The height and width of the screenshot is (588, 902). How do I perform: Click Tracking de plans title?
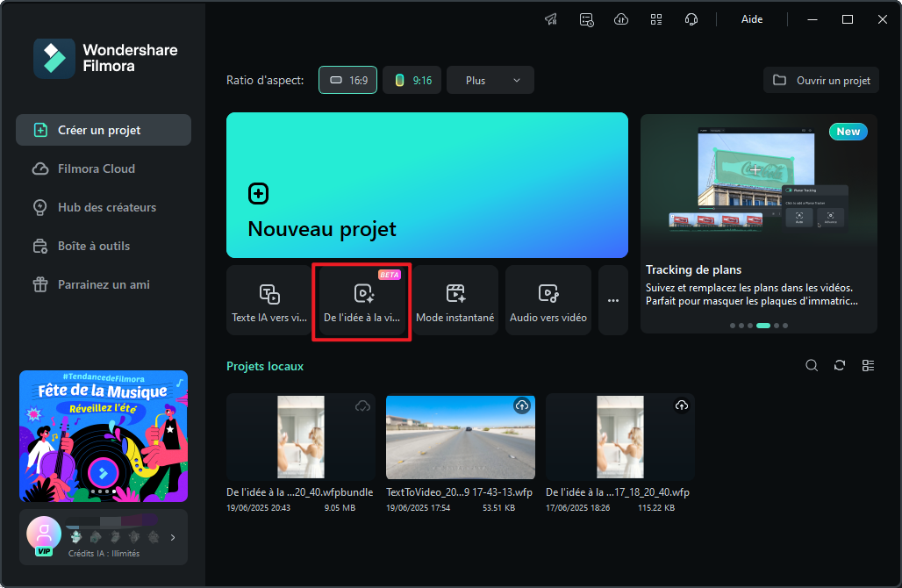pos(693,269)
